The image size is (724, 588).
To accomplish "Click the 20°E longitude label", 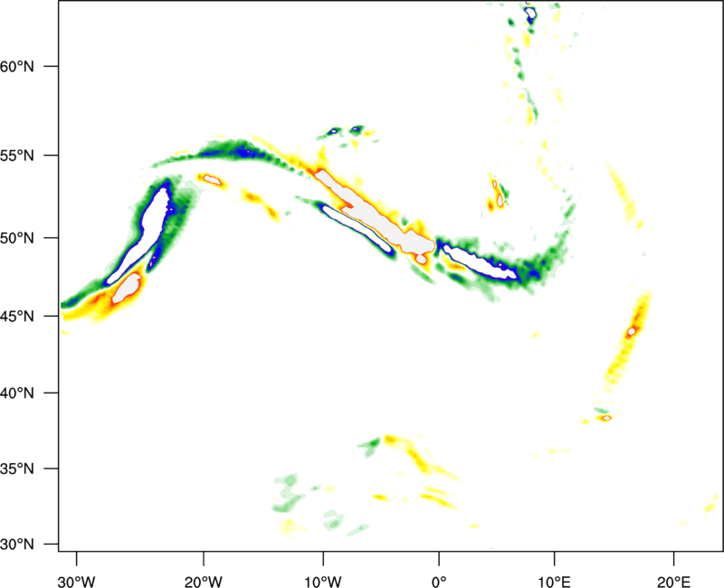I will coord(673,582).
